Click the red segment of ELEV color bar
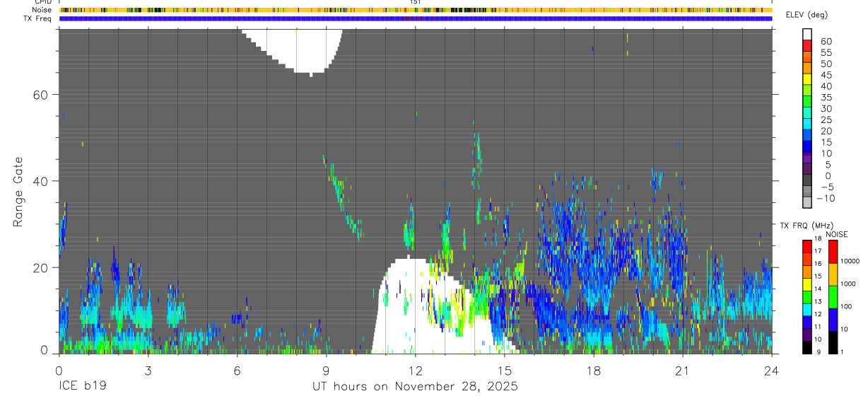Image resolution: width=868 pixels, height=401 pixels. click(x=807, y=45)
